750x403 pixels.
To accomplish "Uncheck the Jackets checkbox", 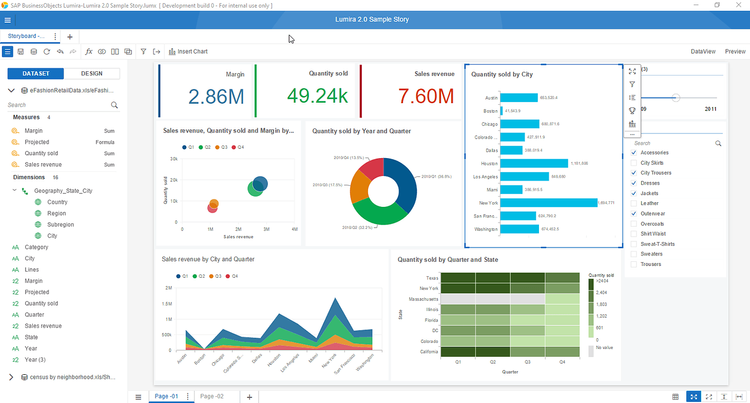I will (634, 193).
